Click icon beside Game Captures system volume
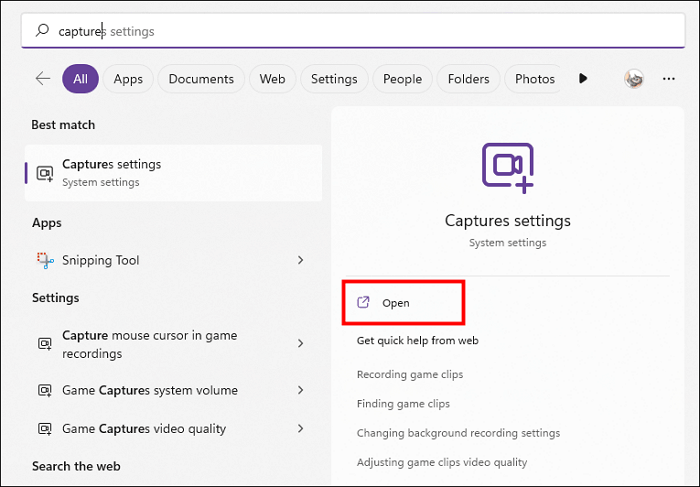The height and width of the screenshot is (487, 700). click(x=45, y=391)
